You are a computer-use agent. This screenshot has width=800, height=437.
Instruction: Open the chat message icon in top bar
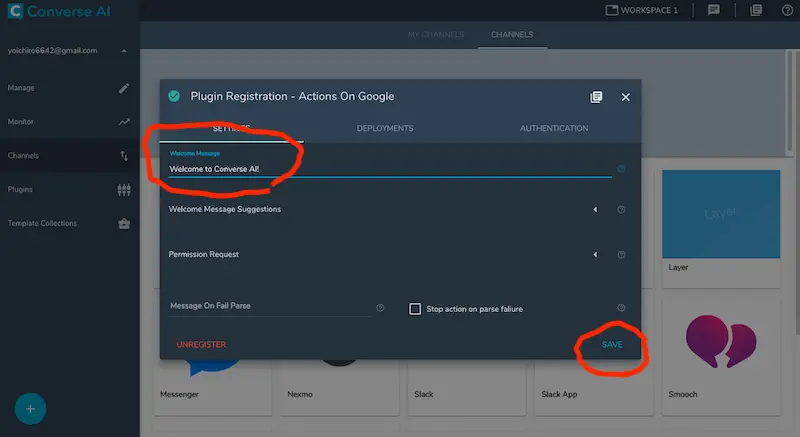pos(714,10)
